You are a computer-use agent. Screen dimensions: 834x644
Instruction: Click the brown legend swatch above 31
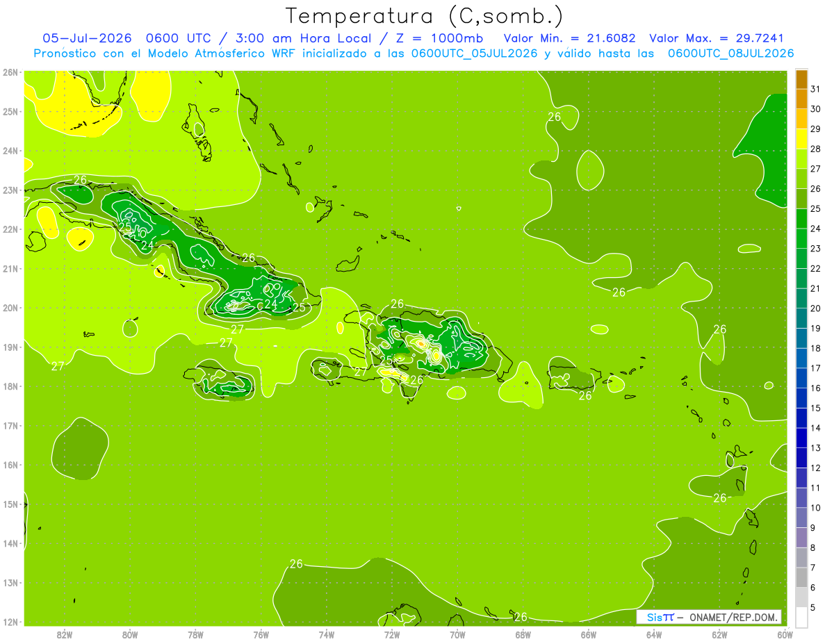tap(801, 80)
